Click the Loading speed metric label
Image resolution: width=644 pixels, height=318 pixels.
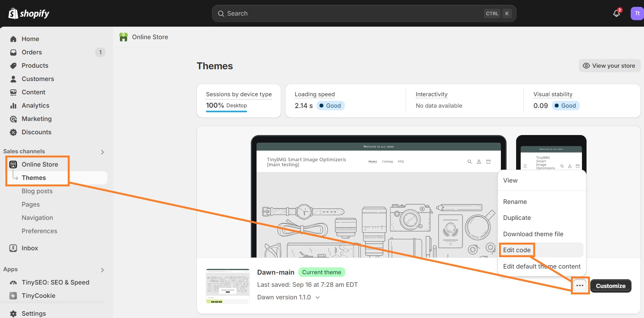(315, 94)
